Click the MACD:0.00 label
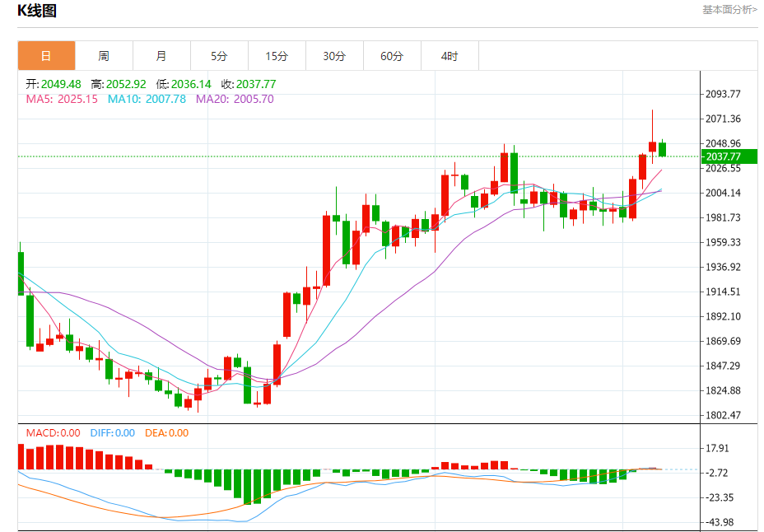This screenshot has height=532, width=764. coord(54,433)
